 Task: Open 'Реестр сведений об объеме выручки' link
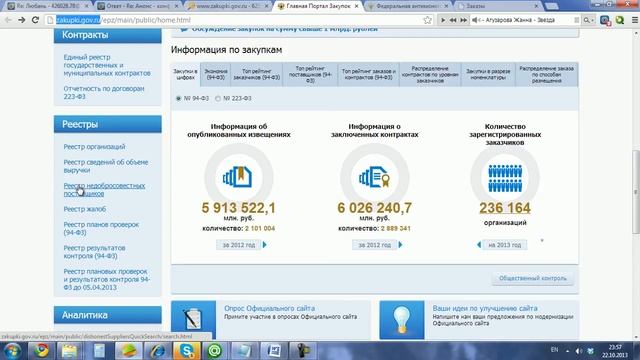[x=106, y=166]
